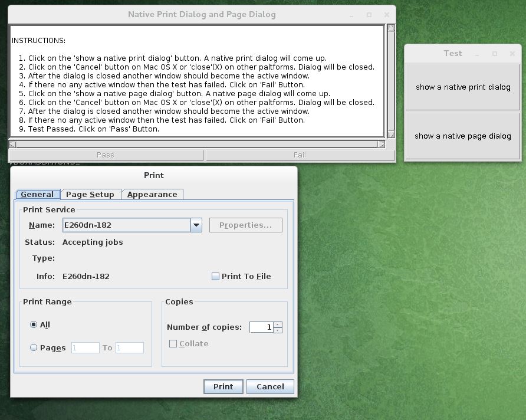Click the Print button
The width and height of the screenshot is (526, 420).
coord(223,387)
